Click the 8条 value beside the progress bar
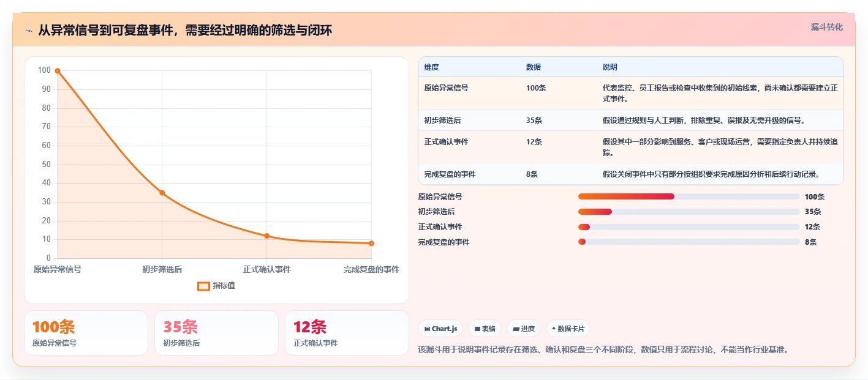Screen dimensions: 868x380 [x=811, y=242]
